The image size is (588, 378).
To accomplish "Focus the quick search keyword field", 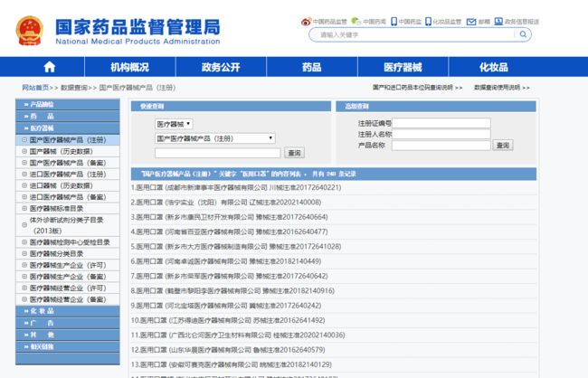I will 217,153.
